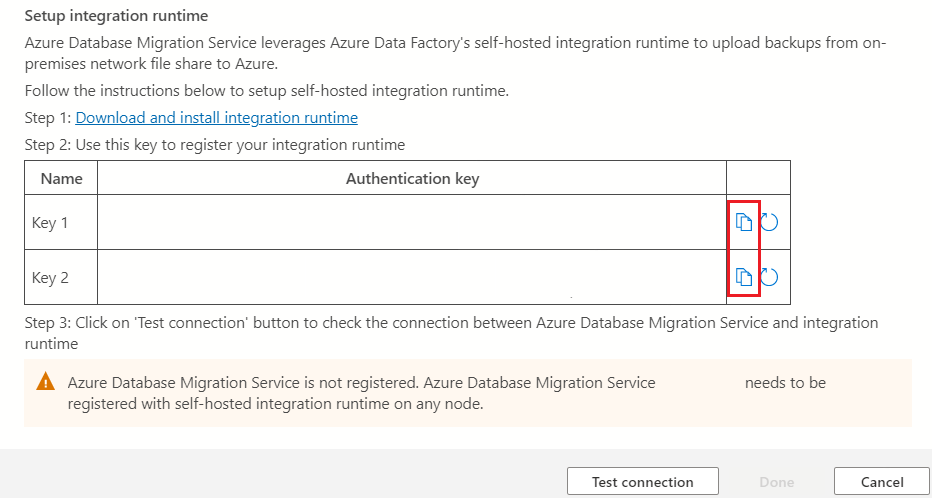Image resolution: width=932 pixels, height=498 pixels.
Task: Click the 'is not registered' warning message
Action: (360, 393)
